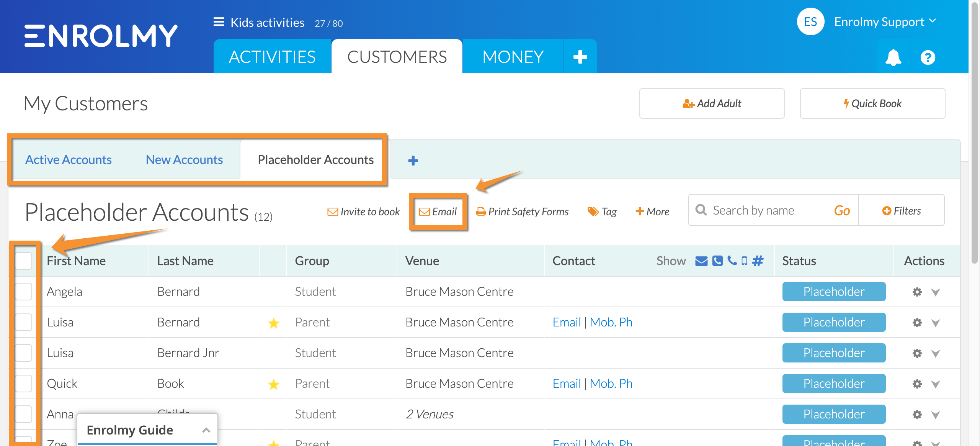Click the Email action button
980x446 pixels.
click(x=438, y=212)
